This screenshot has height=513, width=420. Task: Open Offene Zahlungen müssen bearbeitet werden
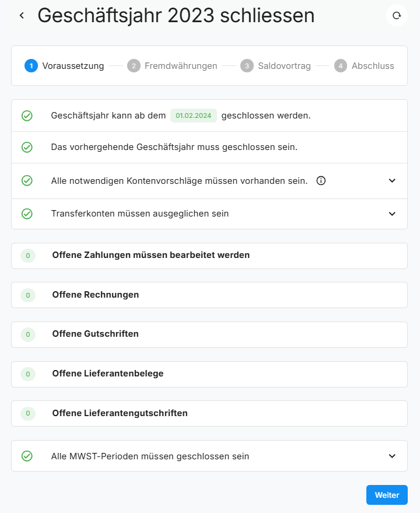[150, 255]
